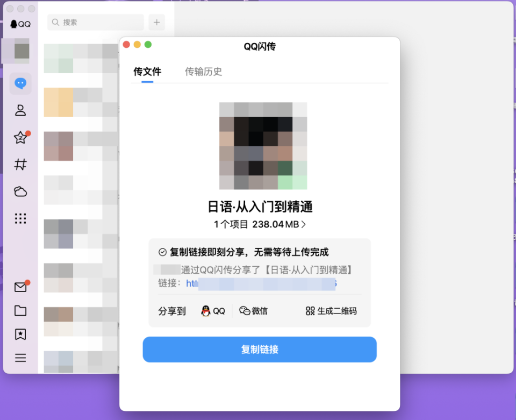Open the messages chat bubble icon

pos(20,83)
